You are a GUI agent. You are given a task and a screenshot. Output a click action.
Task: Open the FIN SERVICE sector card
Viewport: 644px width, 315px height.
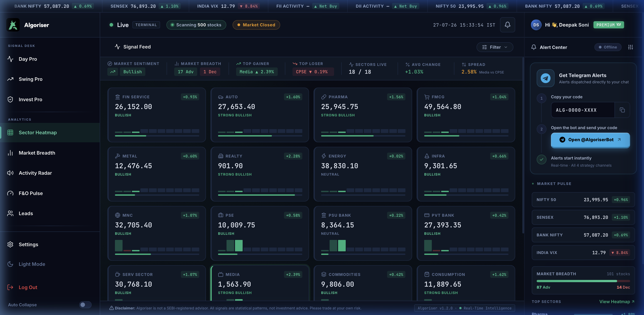[157, 115]
